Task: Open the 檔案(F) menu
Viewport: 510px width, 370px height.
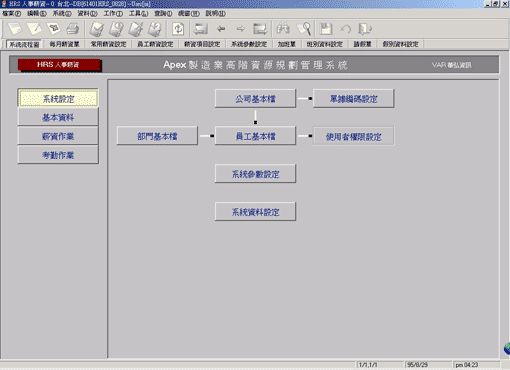Action: (x=12, y=13)
